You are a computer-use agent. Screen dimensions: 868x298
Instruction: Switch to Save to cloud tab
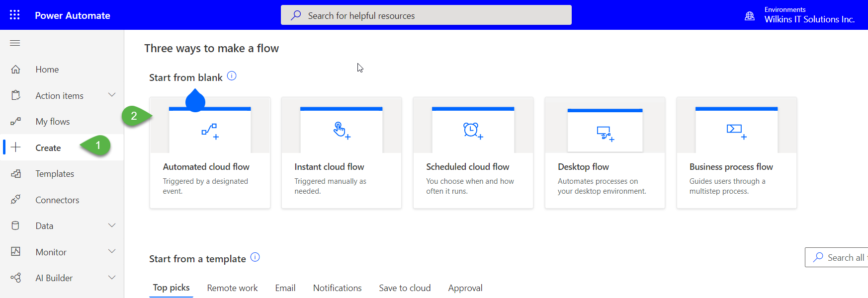pos(405,288)
